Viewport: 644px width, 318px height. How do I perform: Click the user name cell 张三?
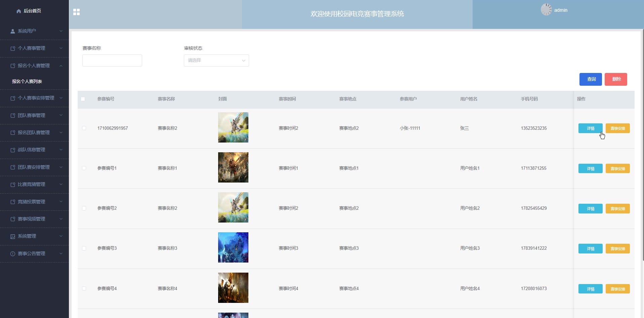[x=465, y=128]
